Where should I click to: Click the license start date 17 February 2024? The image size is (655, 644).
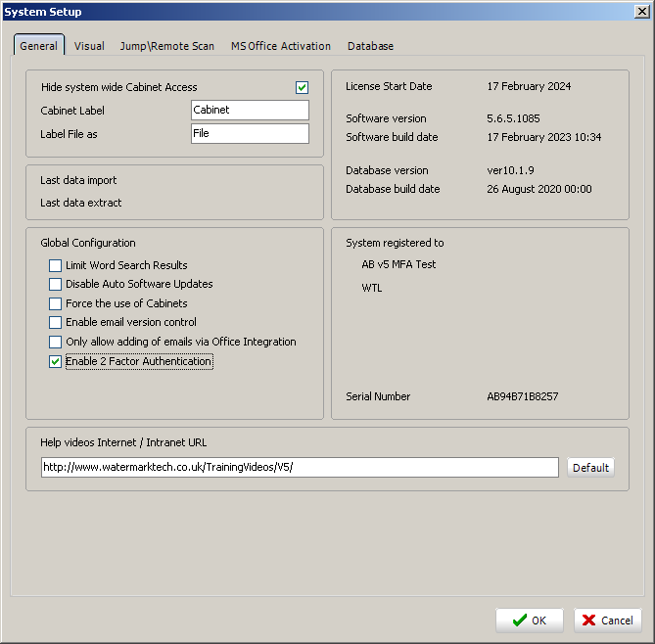(x=529, y=86)
